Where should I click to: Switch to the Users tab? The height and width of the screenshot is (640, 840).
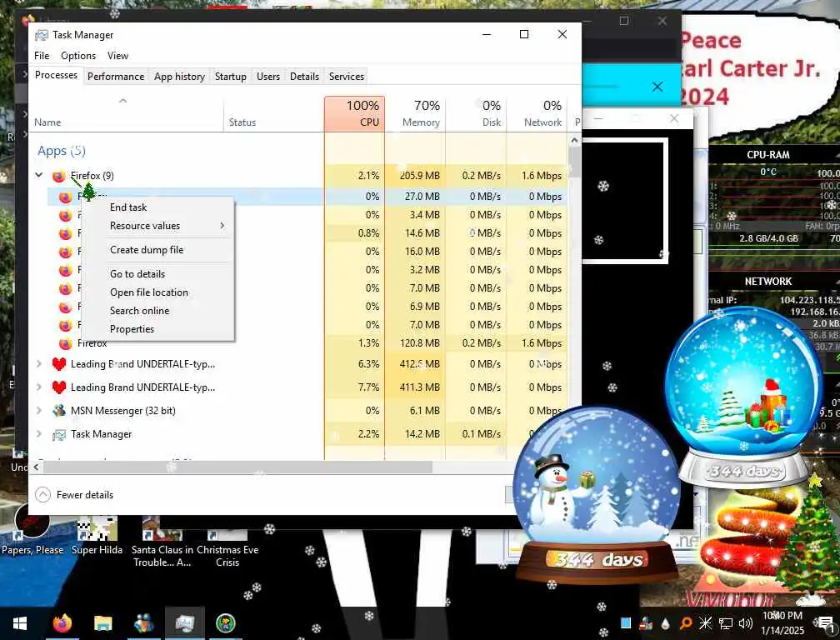coord(267,77)
